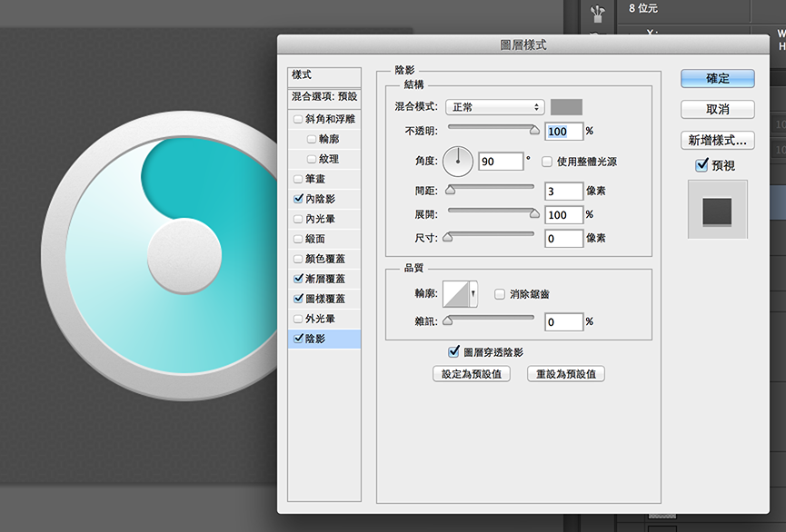Click 設定為預設值 button

click(x=472, y=374)
